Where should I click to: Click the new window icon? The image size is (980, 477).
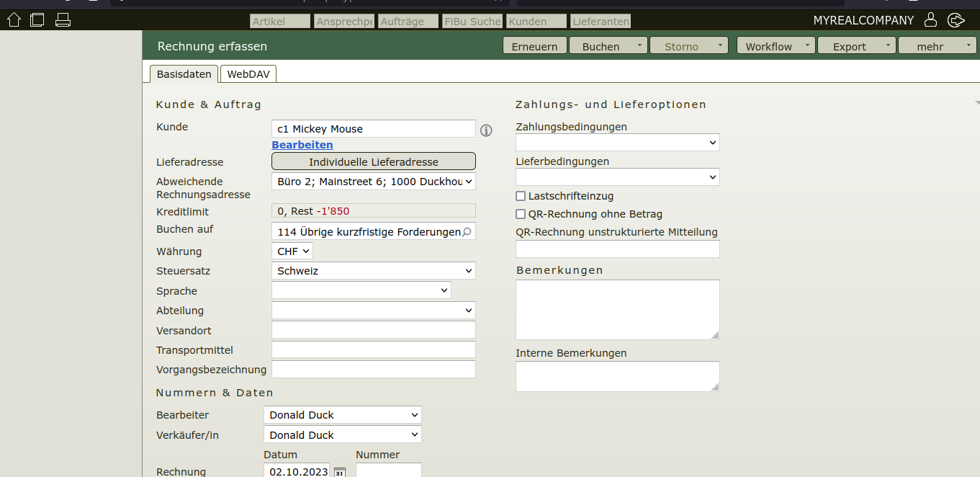pos(37,20)
